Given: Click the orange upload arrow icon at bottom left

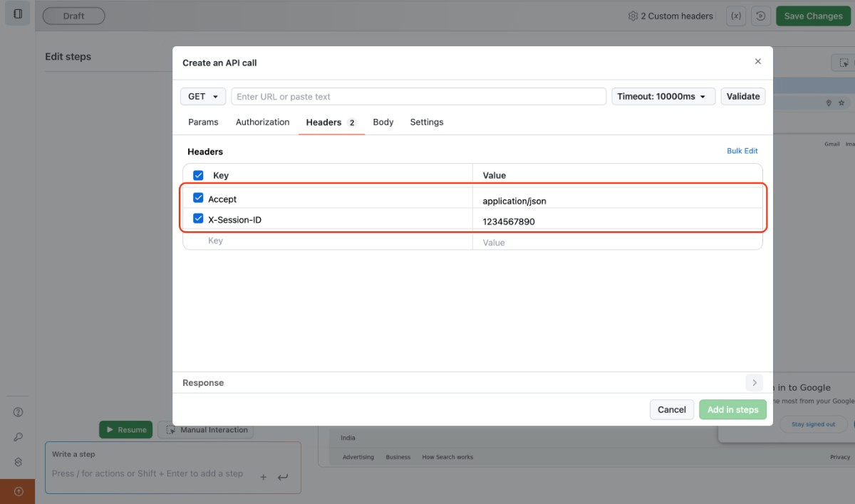Looking at the screenshot, I should pos(18,491).
